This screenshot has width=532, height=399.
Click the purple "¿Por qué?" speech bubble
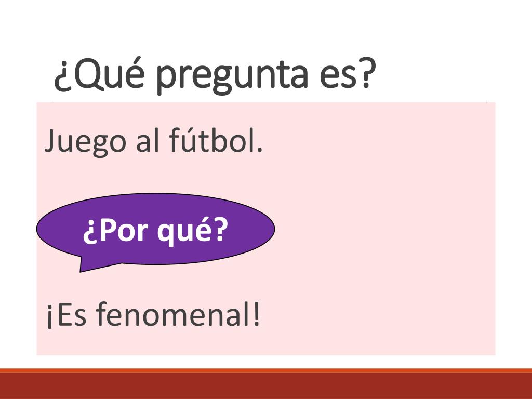pyautogui.click(x=155, y=229)
